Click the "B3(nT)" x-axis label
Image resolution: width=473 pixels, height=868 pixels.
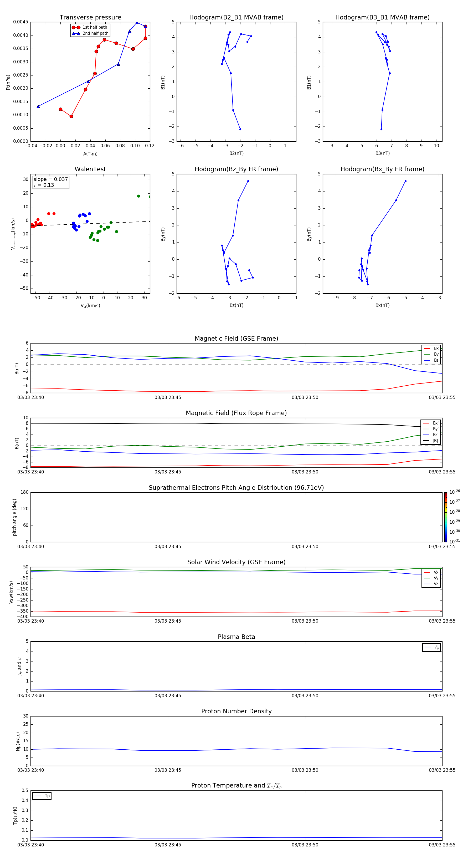[x=382, y=154]
